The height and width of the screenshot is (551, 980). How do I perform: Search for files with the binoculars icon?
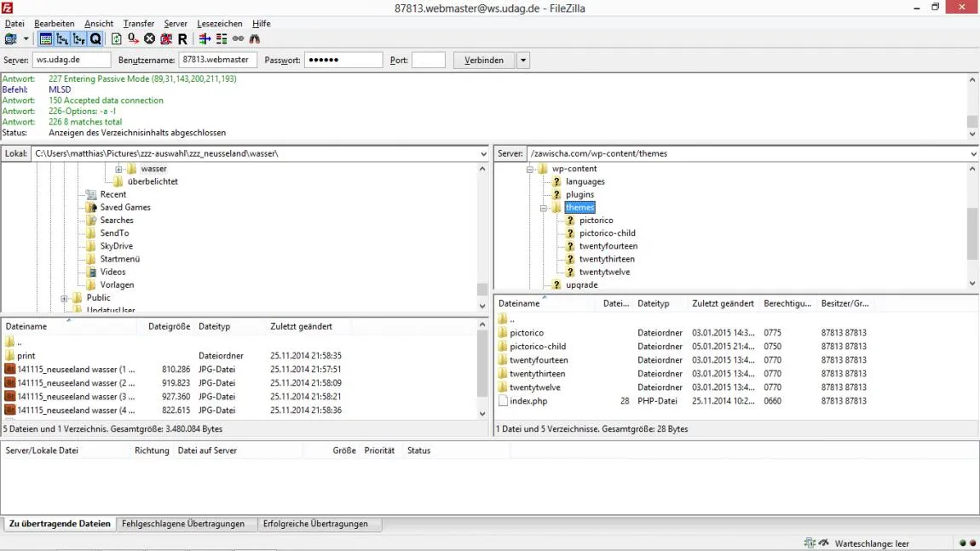point(255,38)
